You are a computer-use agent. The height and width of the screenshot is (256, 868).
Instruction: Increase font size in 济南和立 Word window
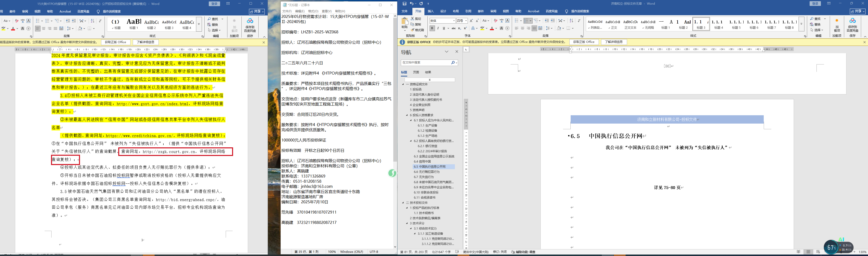pyautogui.click(x=471, y=21)
